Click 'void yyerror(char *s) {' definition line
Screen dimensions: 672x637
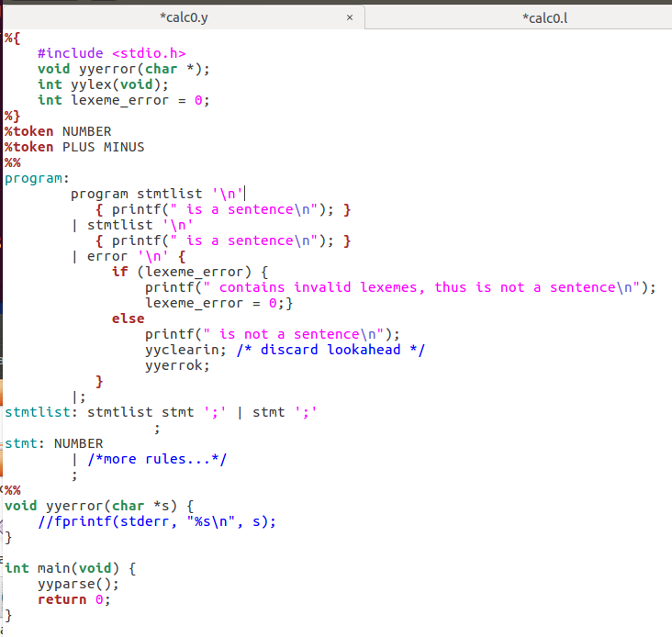[x=99, y=506]
